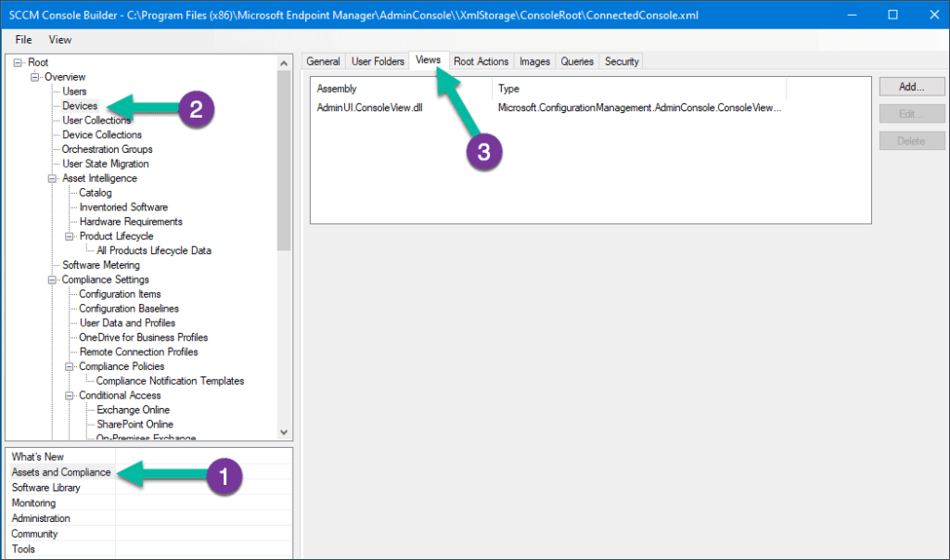
Task: Select the Software Library workspace
Action: point(46,488)
